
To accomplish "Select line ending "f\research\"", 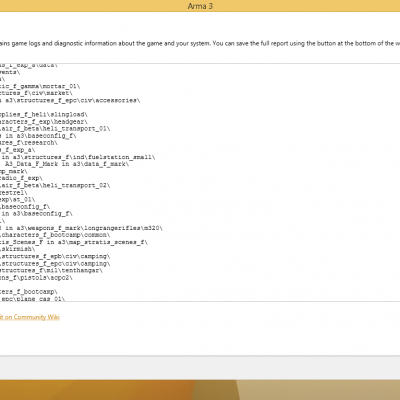I will coord(29,143).
